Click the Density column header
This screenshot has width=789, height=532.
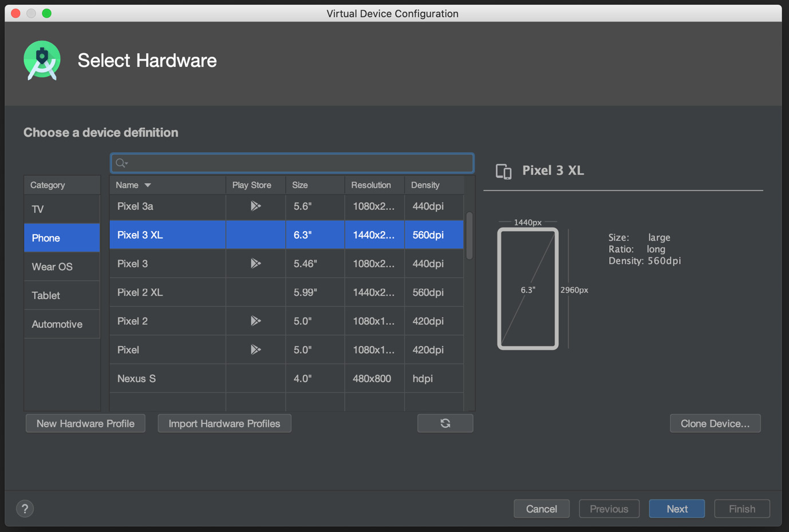[x=434, y=185]
